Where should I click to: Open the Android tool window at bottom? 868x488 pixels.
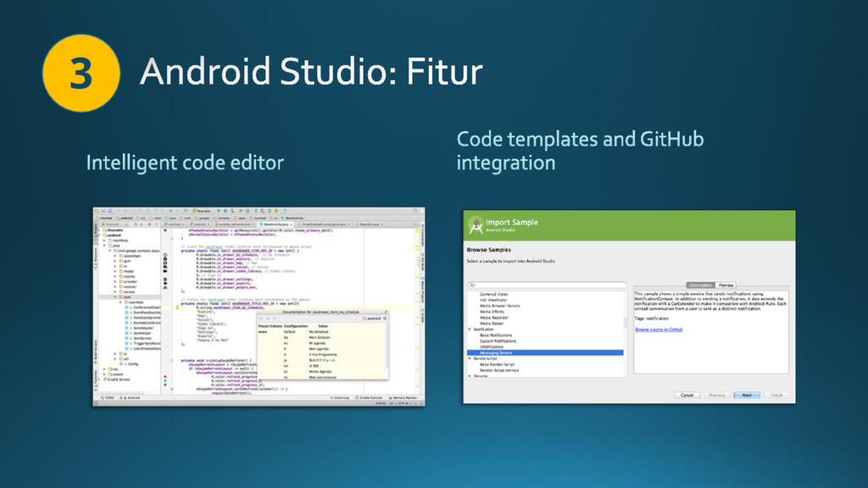pyautogui.click(x=131, y=398)
